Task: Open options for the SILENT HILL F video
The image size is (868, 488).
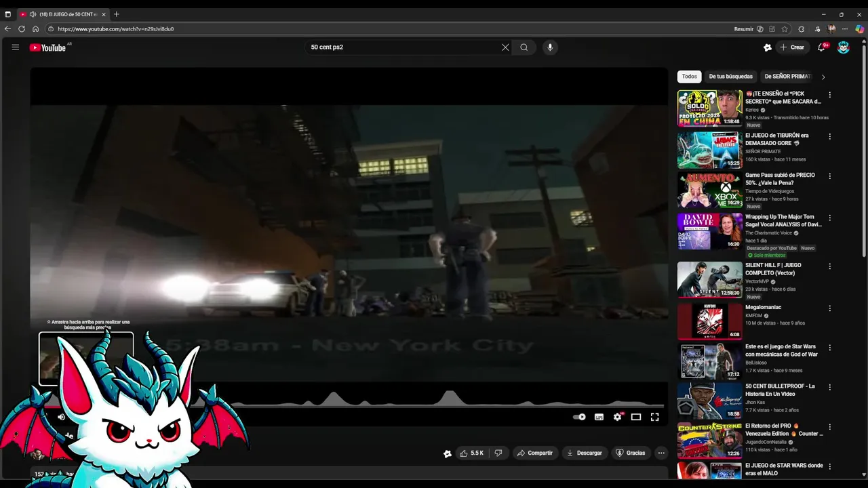Action: pyautogui.click(x=829, y=266)
